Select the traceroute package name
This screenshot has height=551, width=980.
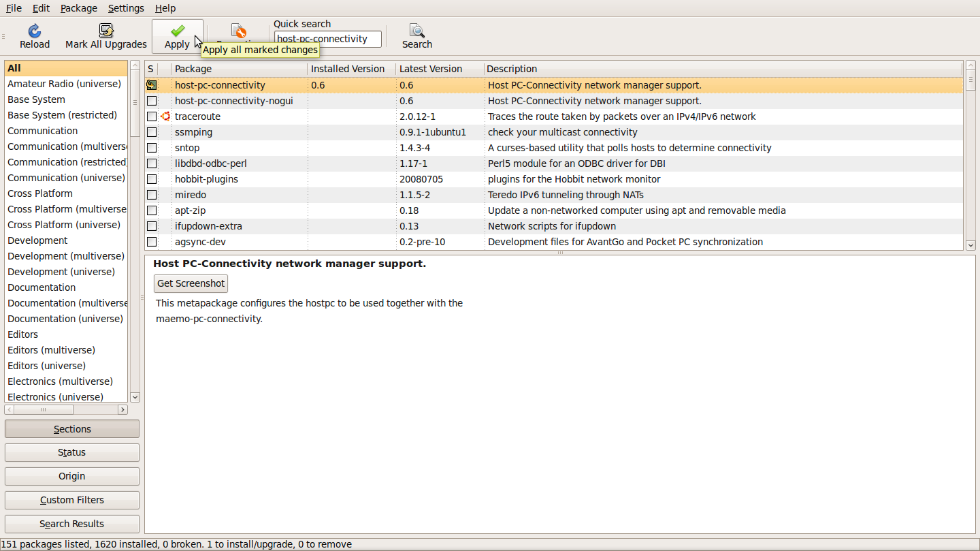197,116
